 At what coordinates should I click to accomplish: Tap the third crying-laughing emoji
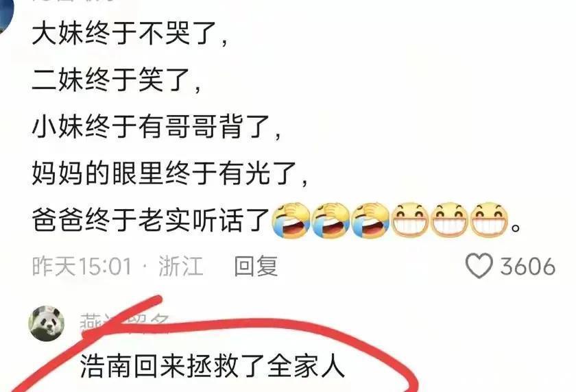click(x=370, y=220)
